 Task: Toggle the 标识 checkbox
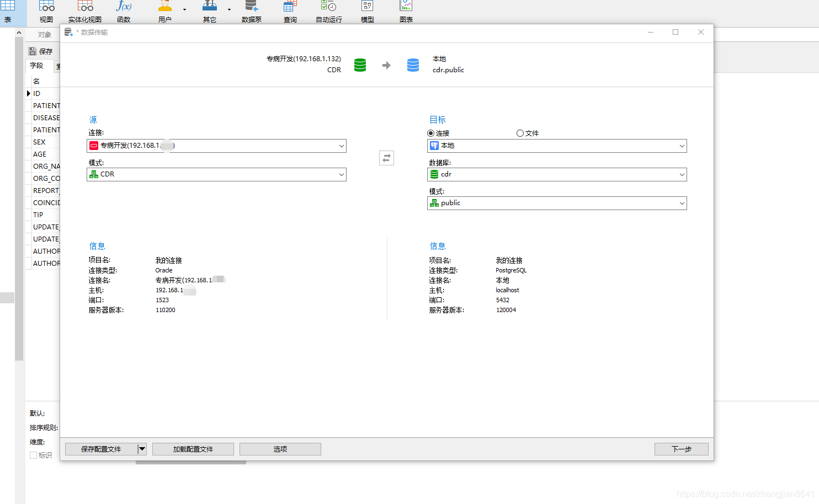pos(33,455)
